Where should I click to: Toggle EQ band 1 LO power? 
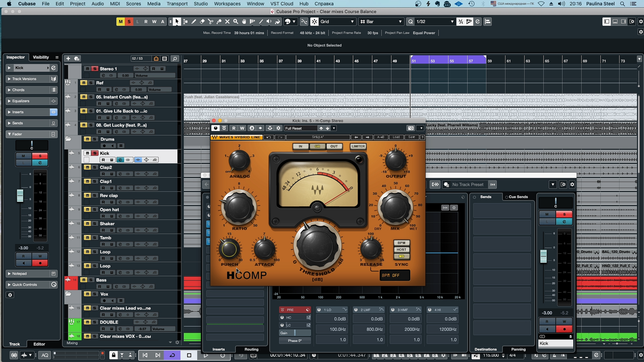319,310
